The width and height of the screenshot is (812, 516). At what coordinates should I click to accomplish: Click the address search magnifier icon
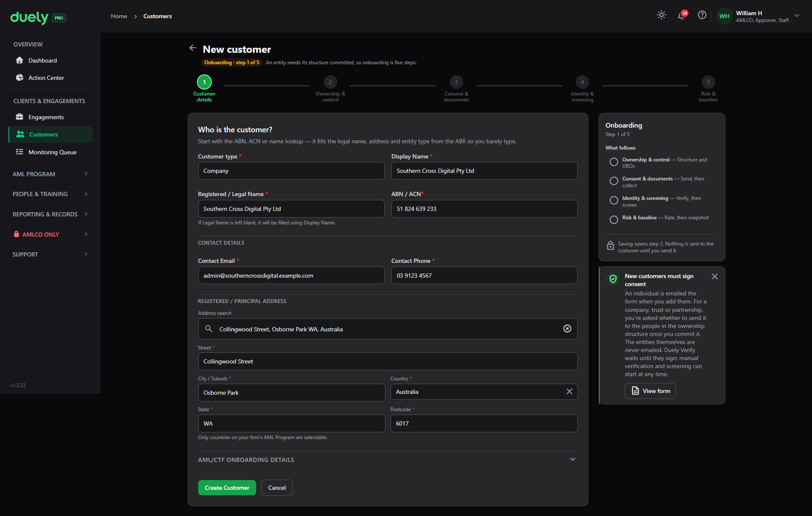tap(209, 328)
